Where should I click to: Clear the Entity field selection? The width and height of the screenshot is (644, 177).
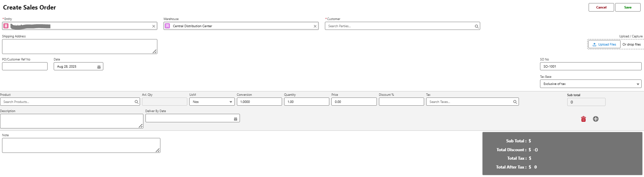click(x=154, y=26)
